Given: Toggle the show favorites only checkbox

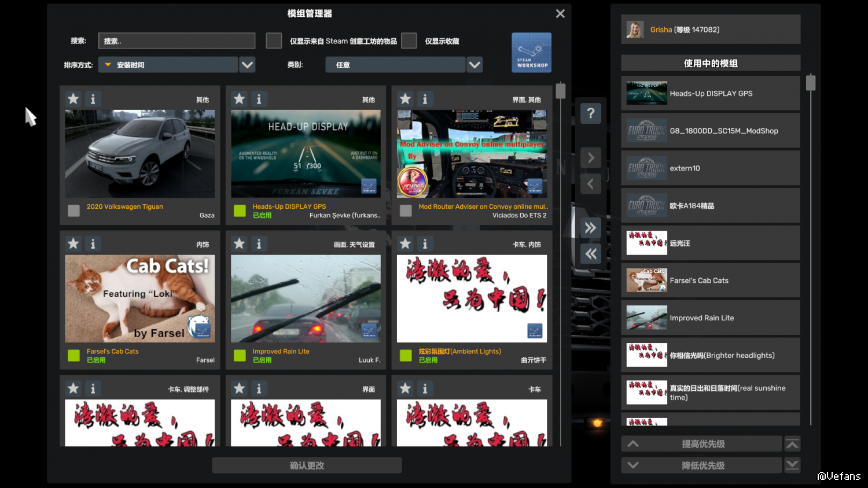Looking at the screenshot, I should click(x=409, y=41).
